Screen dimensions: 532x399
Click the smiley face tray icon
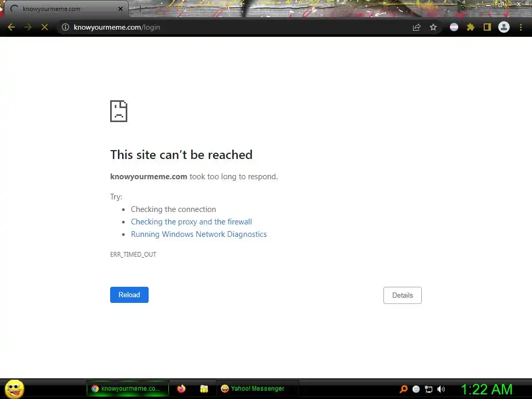point(416,389)
